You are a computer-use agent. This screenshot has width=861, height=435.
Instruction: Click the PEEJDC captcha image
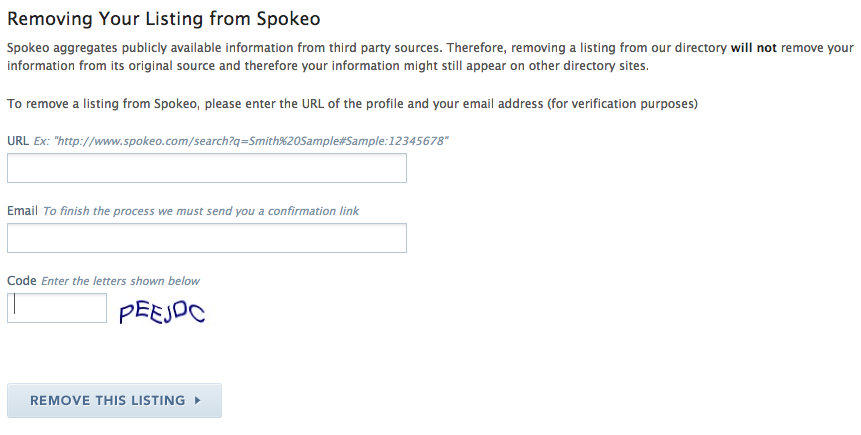tap(162, 311)
